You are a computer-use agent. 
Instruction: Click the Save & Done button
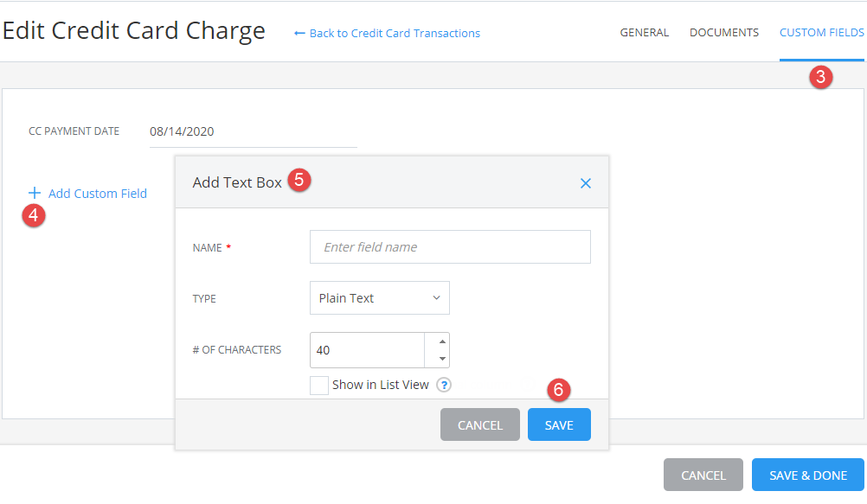pyautogui.click(x=807, y=475)
